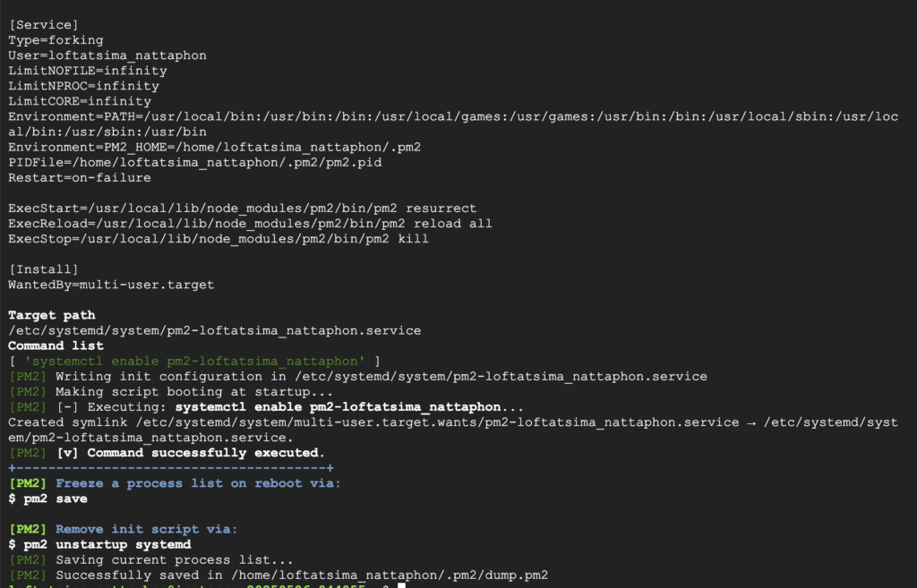Click the WantedBy=multi-user.target line
917x588 pixels.
[x=111, y=285]
